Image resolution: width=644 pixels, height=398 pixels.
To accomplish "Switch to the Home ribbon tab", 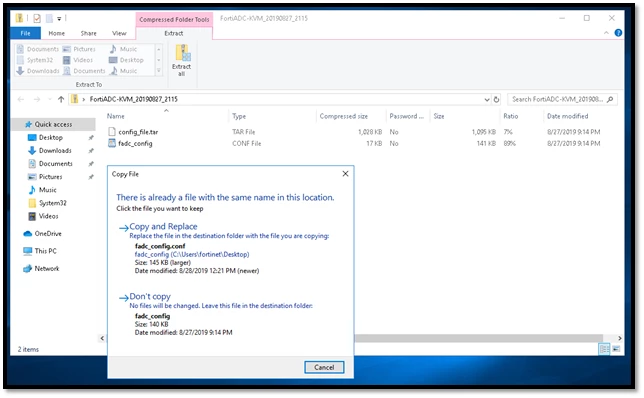I will (56, 33).
